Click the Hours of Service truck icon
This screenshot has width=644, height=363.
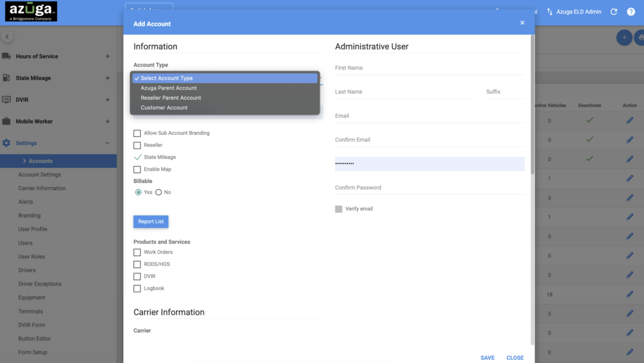coord(6,56)
